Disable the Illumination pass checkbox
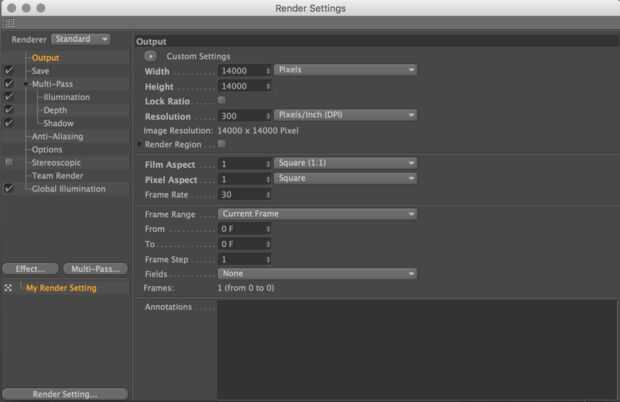Viewport: 620px width, 402px height. 9,97
